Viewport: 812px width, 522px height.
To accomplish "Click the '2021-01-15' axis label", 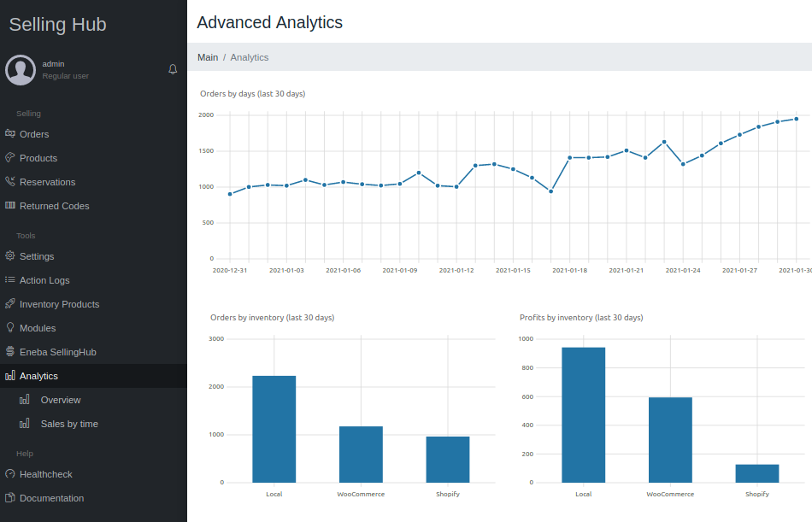I will (513, 270).
